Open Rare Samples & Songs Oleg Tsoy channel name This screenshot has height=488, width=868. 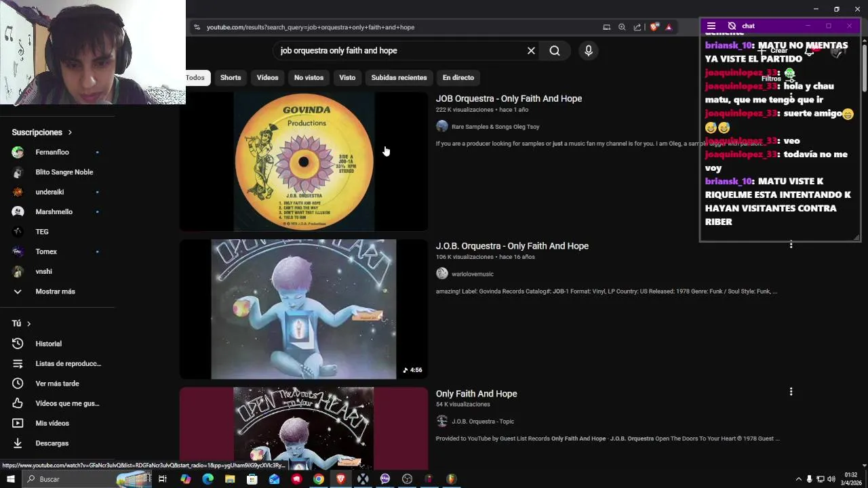click(496, 127)
